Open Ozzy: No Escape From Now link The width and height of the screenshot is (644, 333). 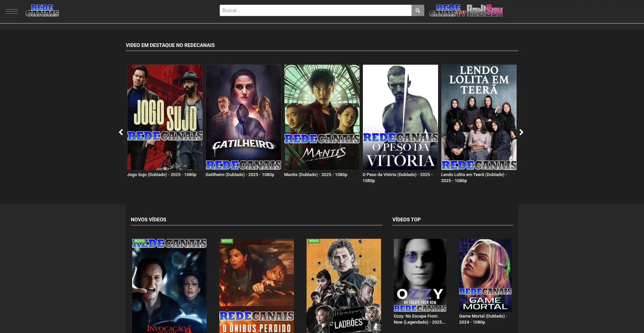[419, 319]
